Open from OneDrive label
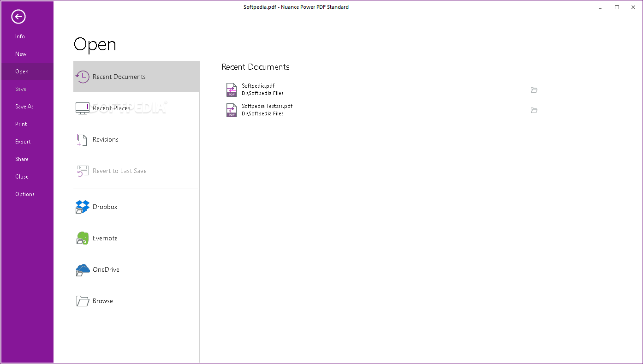The image size is (643, 364). coord(106,269)
